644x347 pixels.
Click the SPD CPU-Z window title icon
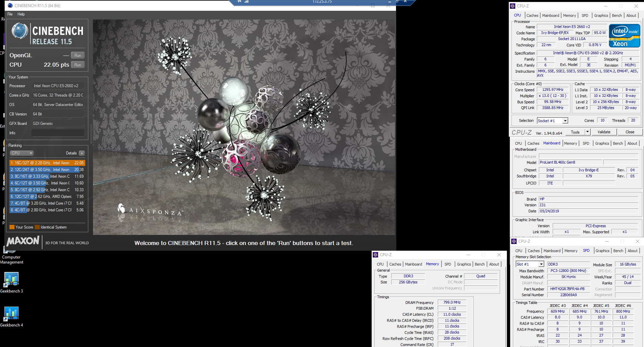514,241
